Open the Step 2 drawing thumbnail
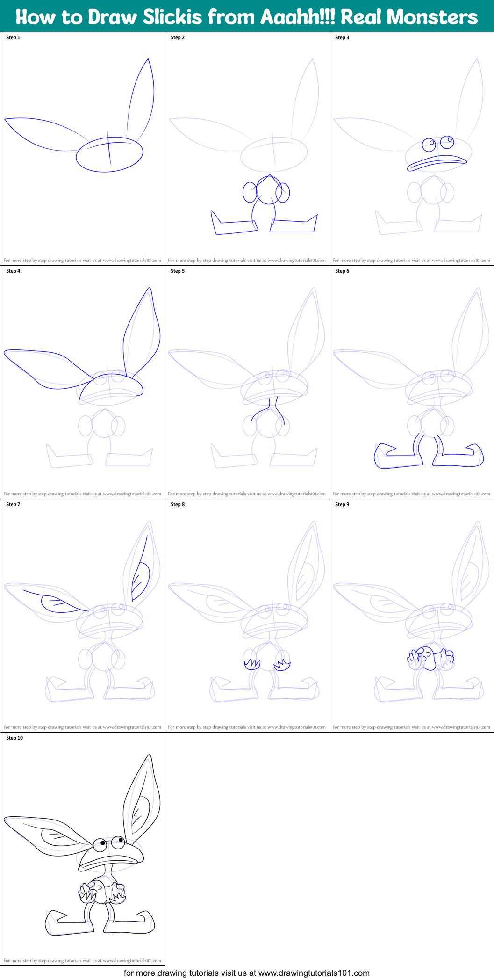 (247, 149)
